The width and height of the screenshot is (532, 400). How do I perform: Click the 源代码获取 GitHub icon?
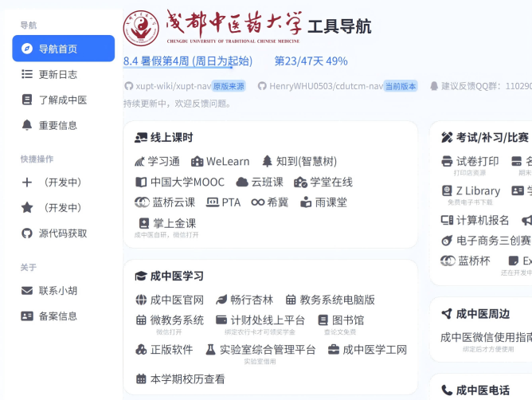pos(27,233)
